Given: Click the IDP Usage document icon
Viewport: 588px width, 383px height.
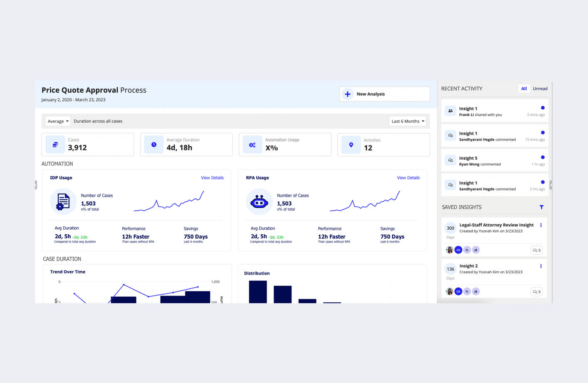Looking at the screenshot, I should click(x=63, y=201).
